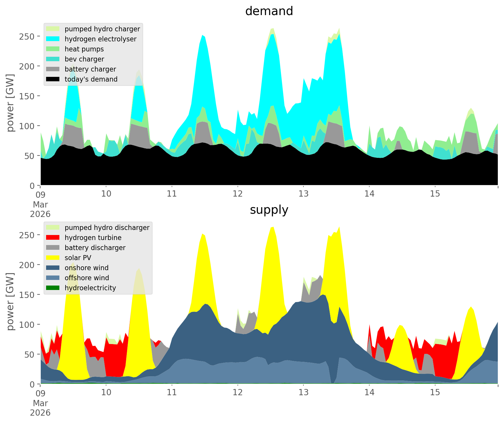The width and height of the screenshot is (504, 423).
Task: Click the onshore wind legend swatch
Action: coord(53,268)
